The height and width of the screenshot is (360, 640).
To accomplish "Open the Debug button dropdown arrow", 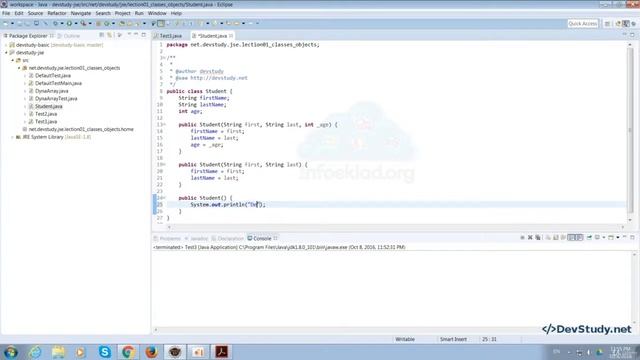I will point(62,23).
